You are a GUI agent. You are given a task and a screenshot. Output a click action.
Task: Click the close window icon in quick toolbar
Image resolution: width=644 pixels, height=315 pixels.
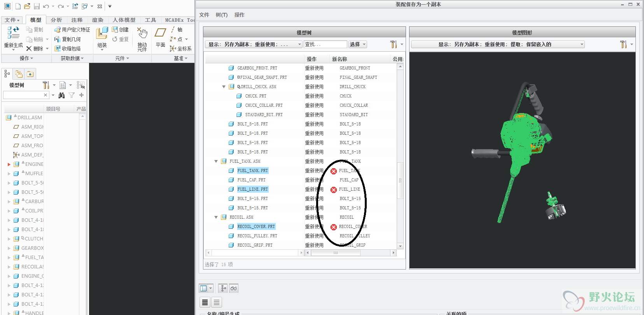[x=100, y=6]
